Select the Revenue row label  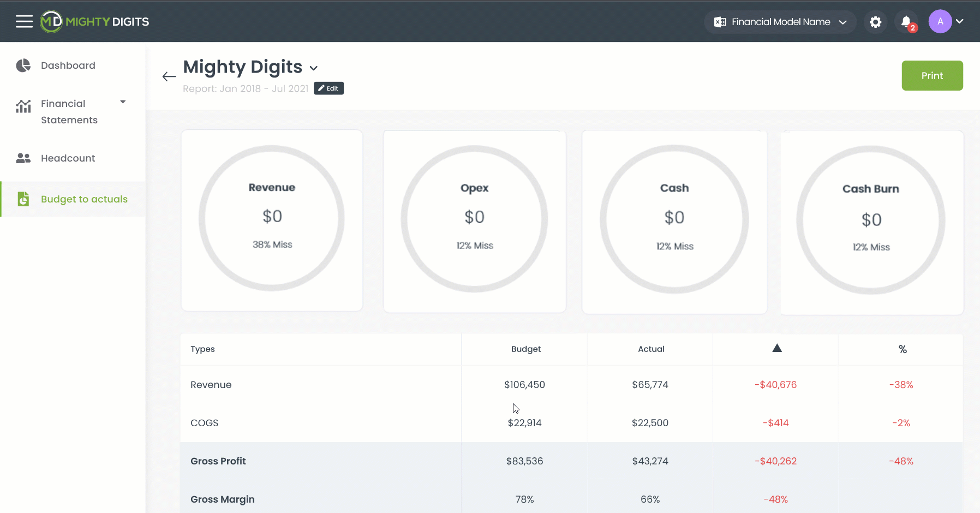point(211,385)
